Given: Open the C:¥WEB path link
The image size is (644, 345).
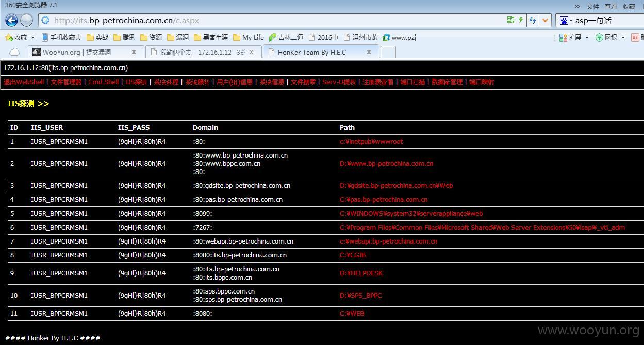Looking at the screenshot, I should pos(352,314).
